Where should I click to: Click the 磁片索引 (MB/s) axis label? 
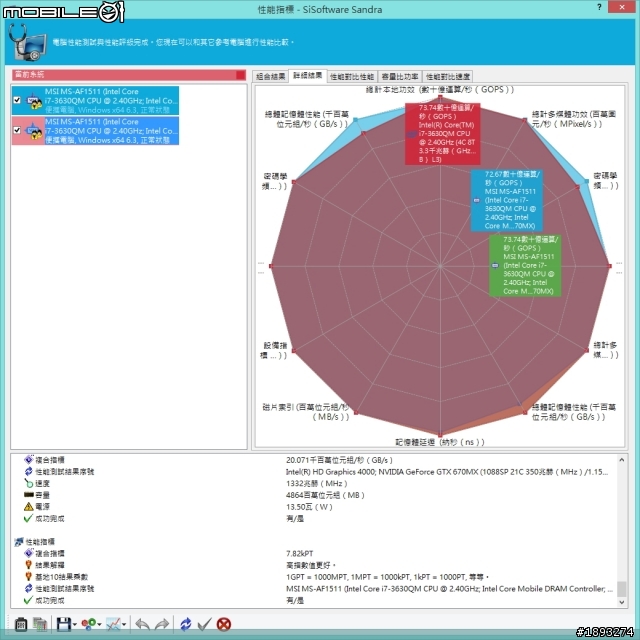tap(306, 412)
